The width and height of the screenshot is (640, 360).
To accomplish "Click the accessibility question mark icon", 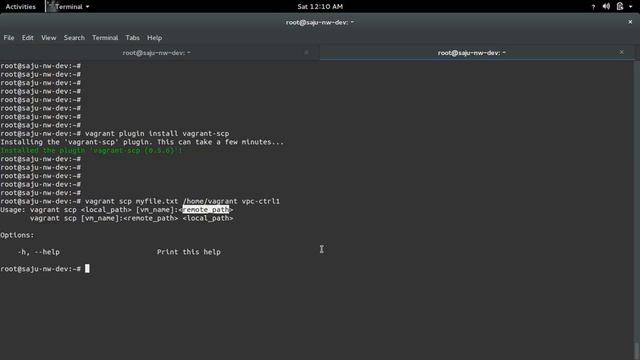I will pyautogui.click(x=593, y=7).
